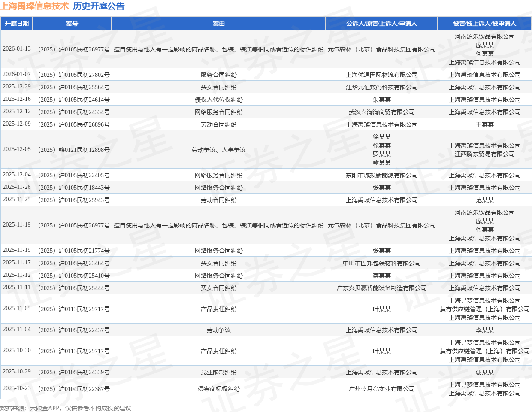Click the 数据来源 footer disclaimer text
The width and height of the screenshot is (532, 412).
66,408
